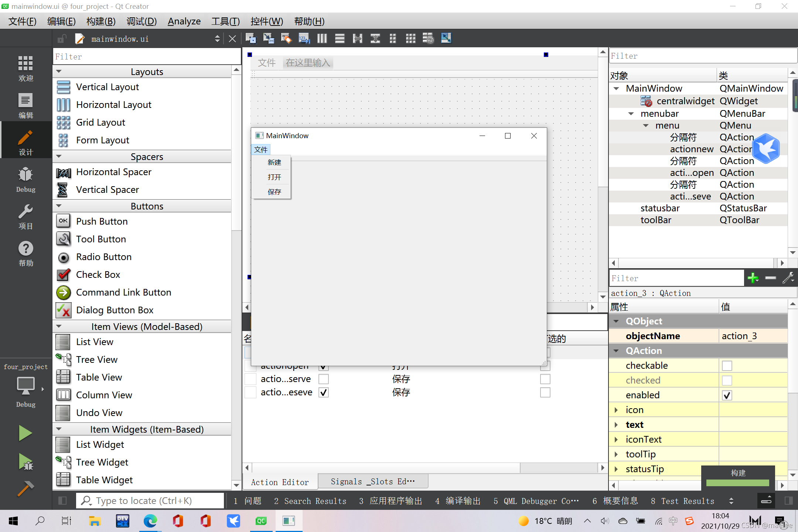798x532 pixels.
Task: Click the Adjust Size toolbar icon
Action: click(x=446, y=38)
